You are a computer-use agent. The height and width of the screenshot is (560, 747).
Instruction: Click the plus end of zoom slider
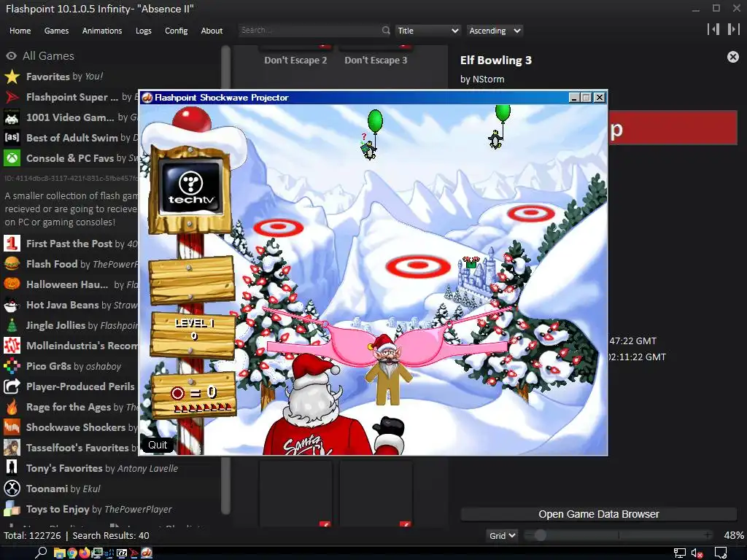tap(709, 535)
